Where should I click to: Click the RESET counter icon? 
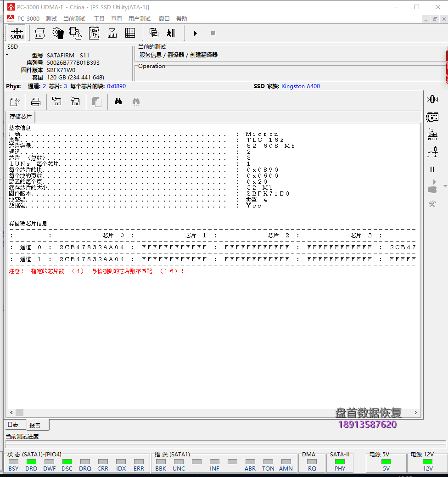point(432,134)
